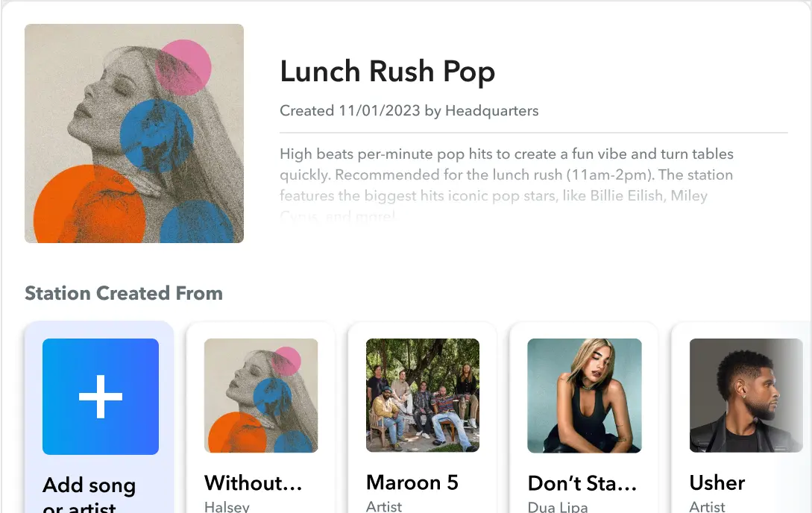Expand the faded station description text

point(506,186)
